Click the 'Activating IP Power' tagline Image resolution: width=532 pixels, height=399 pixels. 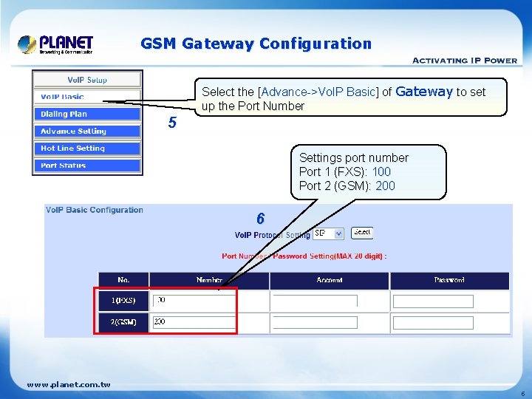pos(465,61)
